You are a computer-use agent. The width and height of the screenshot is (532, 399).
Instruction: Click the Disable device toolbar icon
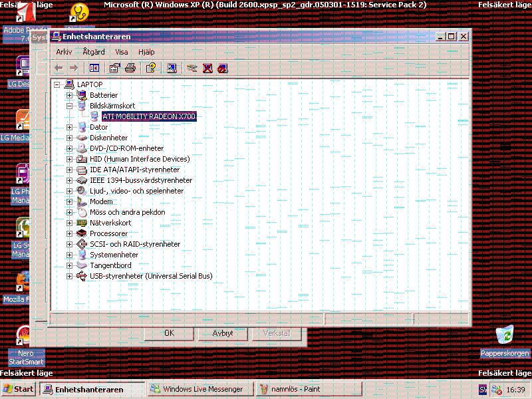point(223,68)
